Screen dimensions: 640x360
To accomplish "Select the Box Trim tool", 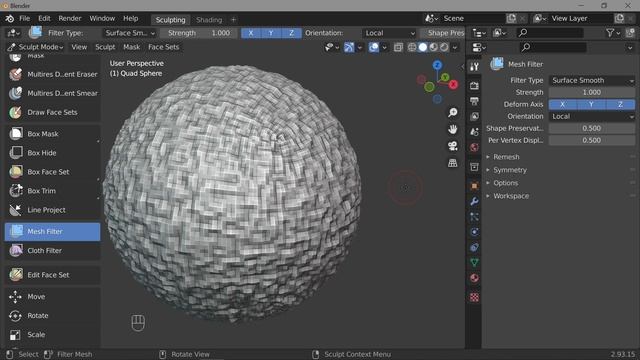I will [x=53, y=191].
